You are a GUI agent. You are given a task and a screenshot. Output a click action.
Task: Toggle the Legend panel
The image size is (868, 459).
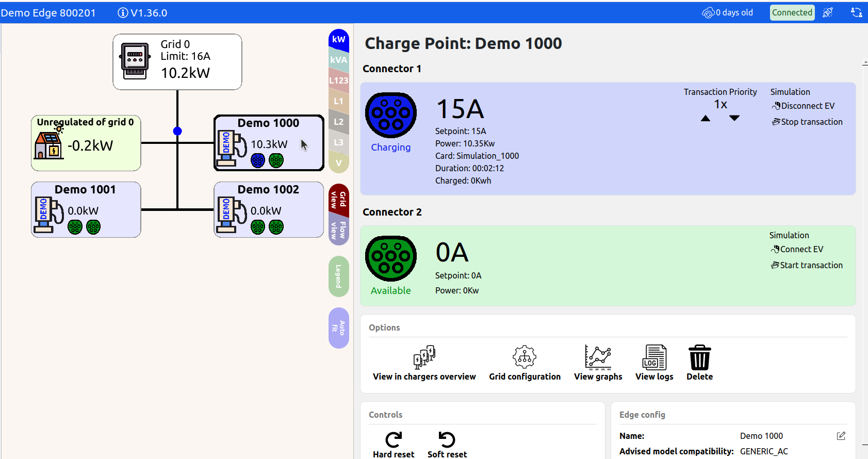[339, 276]
